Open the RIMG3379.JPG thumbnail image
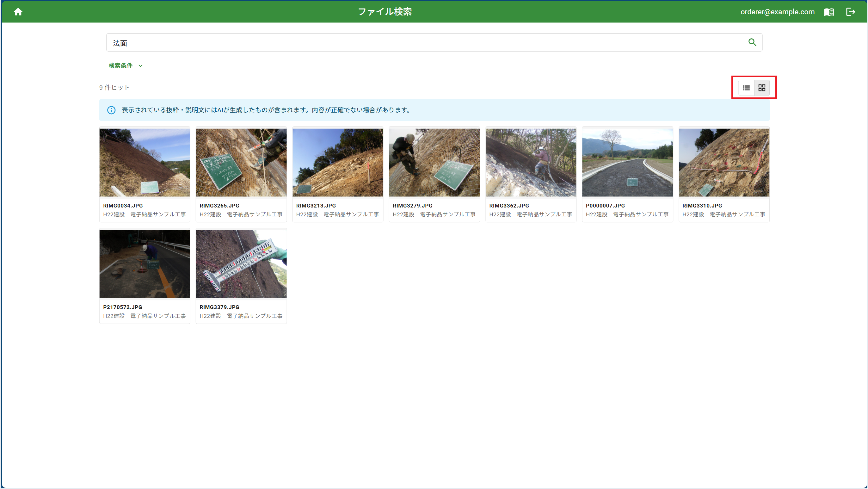The height and width of the screenshot is (489, 868). point(241,264)
